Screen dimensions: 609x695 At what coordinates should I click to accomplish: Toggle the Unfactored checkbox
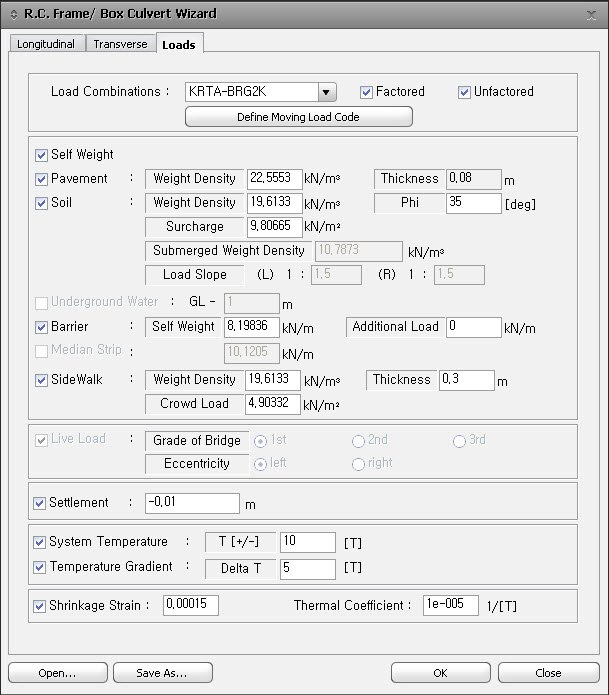pos(464,92)
